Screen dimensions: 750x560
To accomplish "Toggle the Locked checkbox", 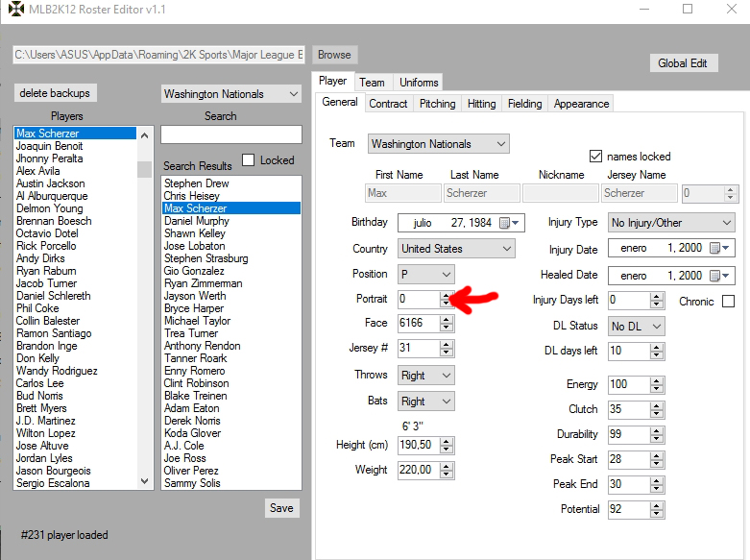I will pyautogui.click(x=249, y=160).
